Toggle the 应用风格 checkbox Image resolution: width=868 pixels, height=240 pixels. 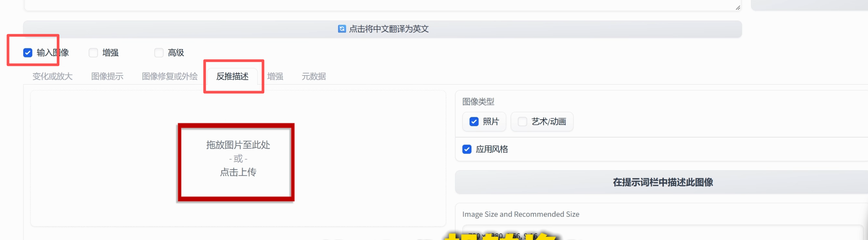467,149
